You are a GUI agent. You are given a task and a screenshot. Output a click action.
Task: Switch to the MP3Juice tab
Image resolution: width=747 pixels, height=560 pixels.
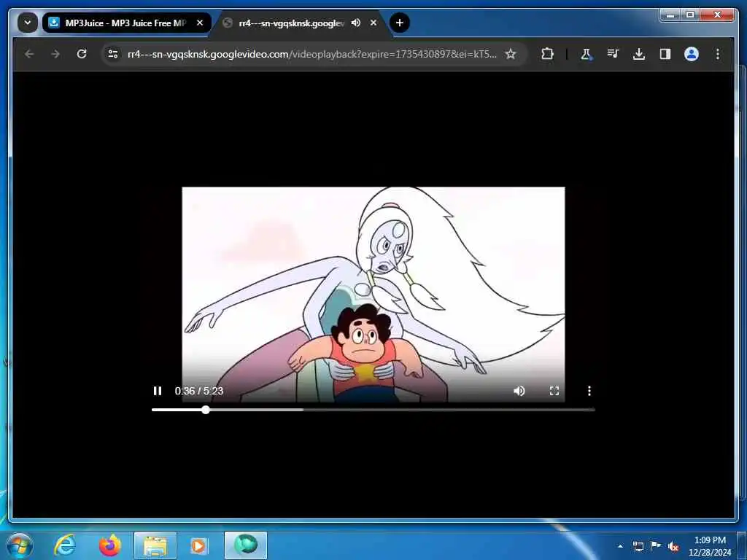click(126, 23)
